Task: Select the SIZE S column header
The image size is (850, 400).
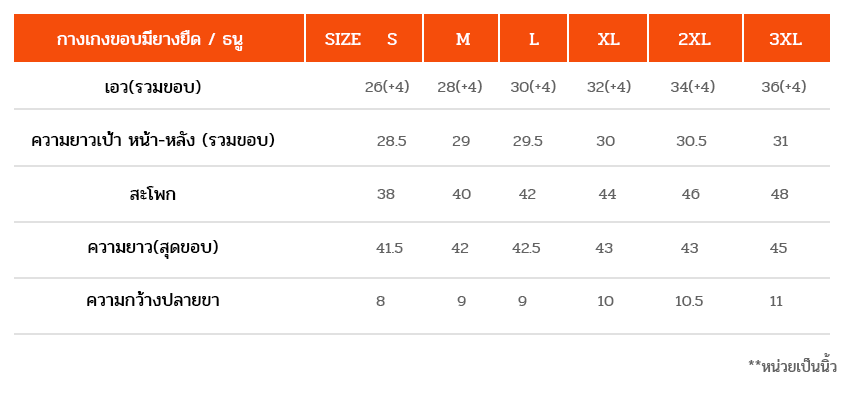Action: tap(364, 38)
